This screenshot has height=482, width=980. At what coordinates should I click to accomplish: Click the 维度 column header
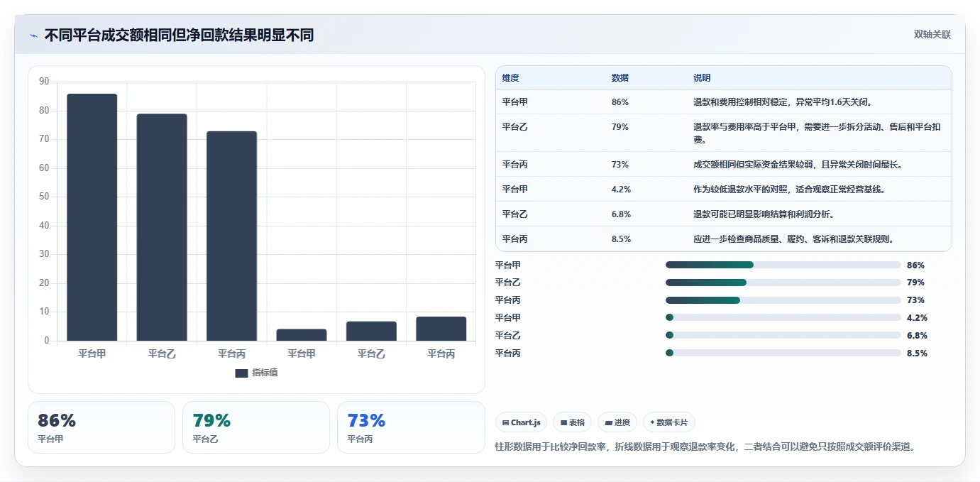point(510,78)
